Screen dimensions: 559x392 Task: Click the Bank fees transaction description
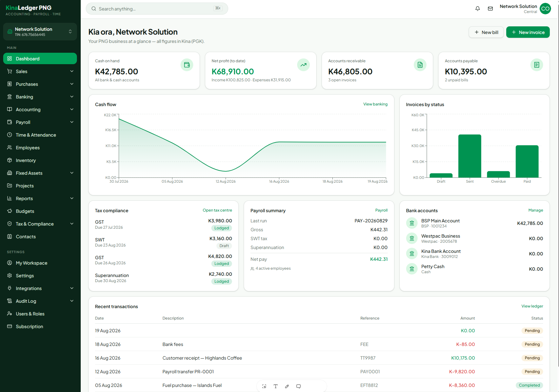click(x=173, y=344)
